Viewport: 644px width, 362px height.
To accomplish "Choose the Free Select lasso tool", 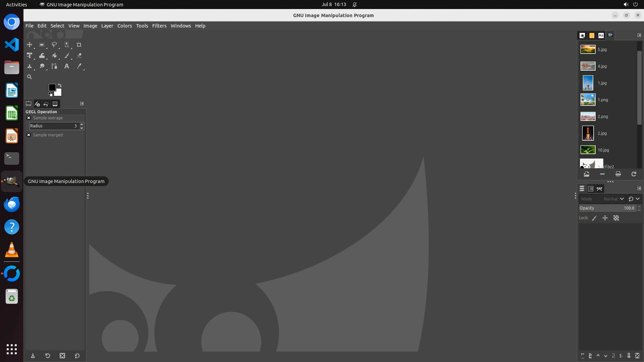I will pyautogui.click(x=54, y=45).
